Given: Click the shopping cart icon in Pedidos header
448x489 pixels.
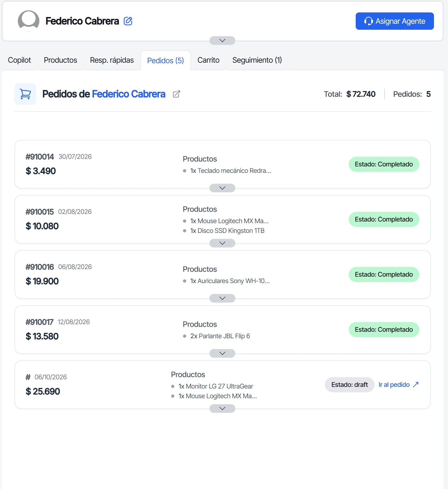Looking at the screenshot, I should coord(25,94).
